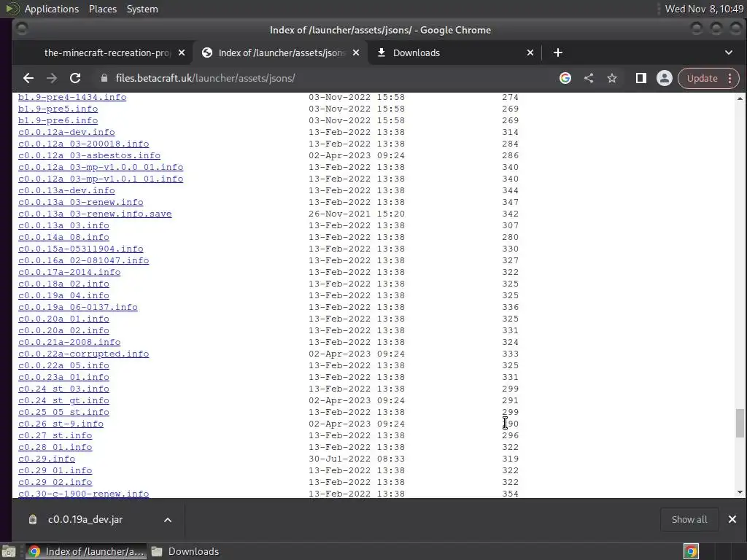Viewport: 747px width, 560px height.
Task: Bookmark this tab with the star
Action: (612, 78)
